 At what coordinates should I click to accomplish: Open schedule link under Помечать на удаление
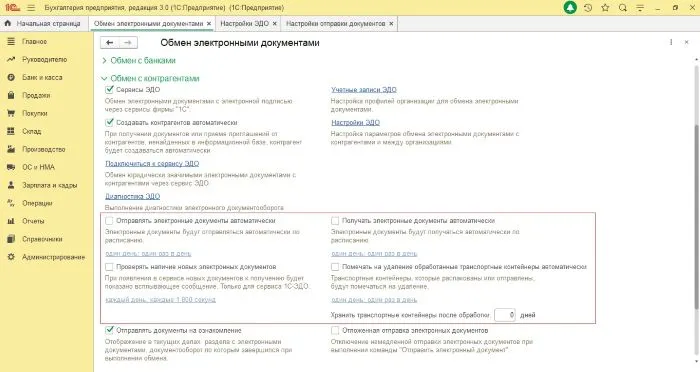pos(374,299)
